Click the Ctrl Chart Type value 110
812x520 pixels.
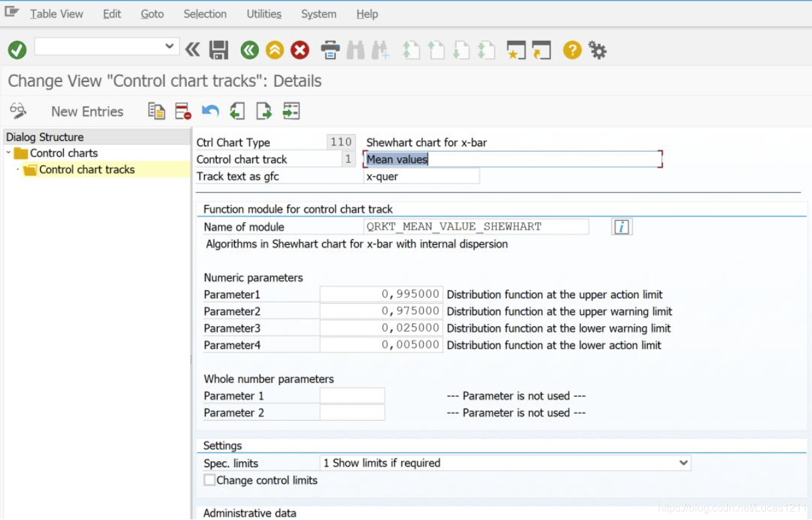click(x=341, y=142)
